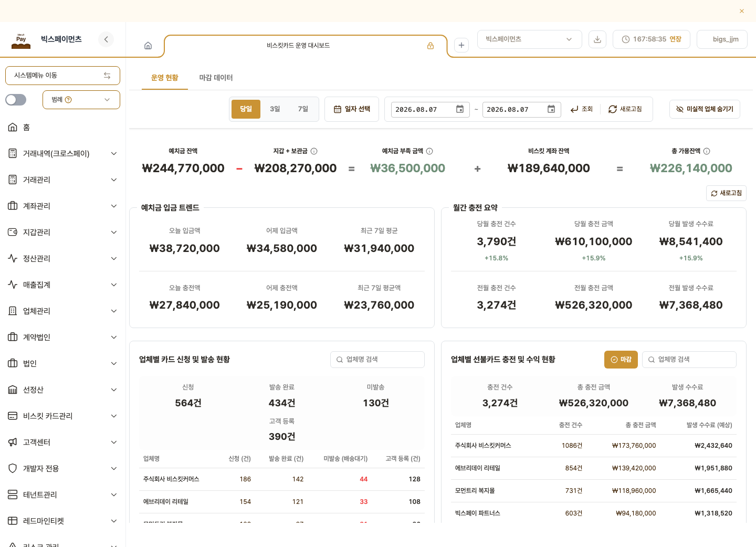Show info tooltip for 총 가용잔액
756x547 pixels.
click(x=707, y=151)
